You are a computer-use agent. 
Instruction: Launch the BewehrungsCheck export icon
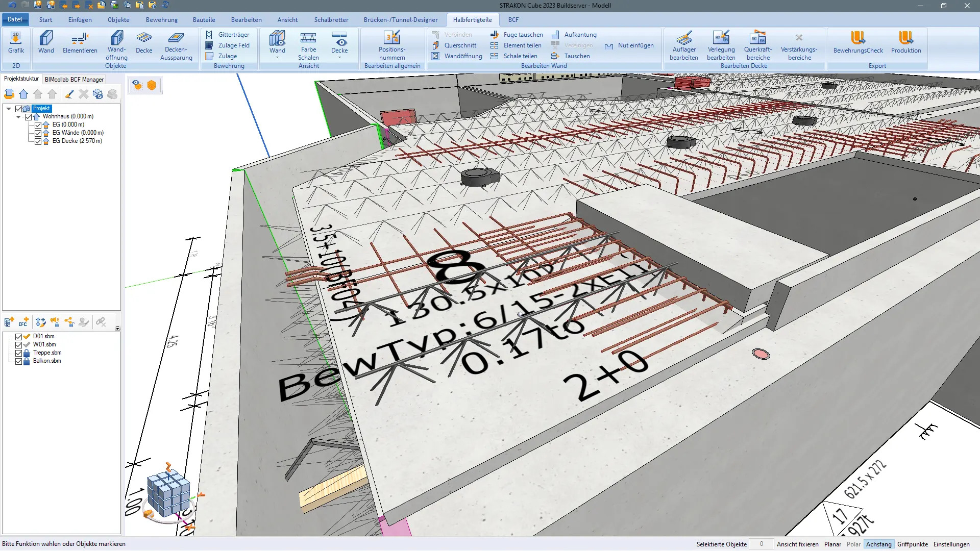857,38
